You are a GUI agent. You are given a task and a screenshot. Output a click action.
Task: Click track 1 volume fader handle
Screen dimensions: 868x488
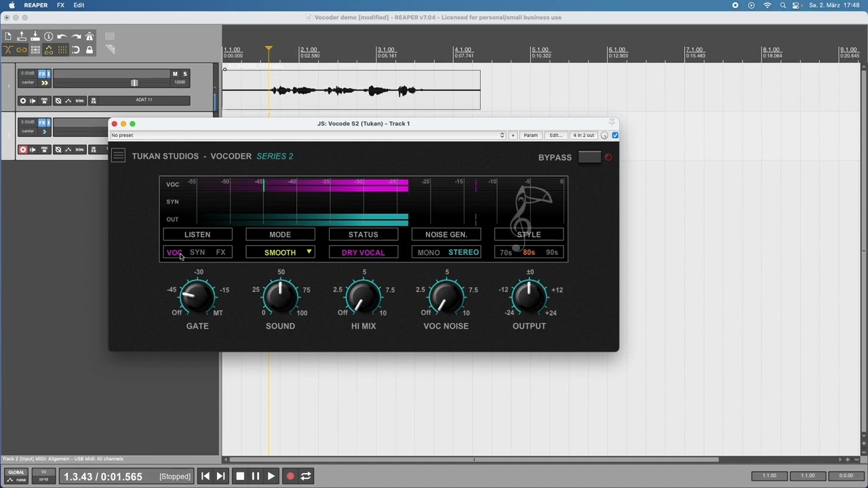[134, 83]
